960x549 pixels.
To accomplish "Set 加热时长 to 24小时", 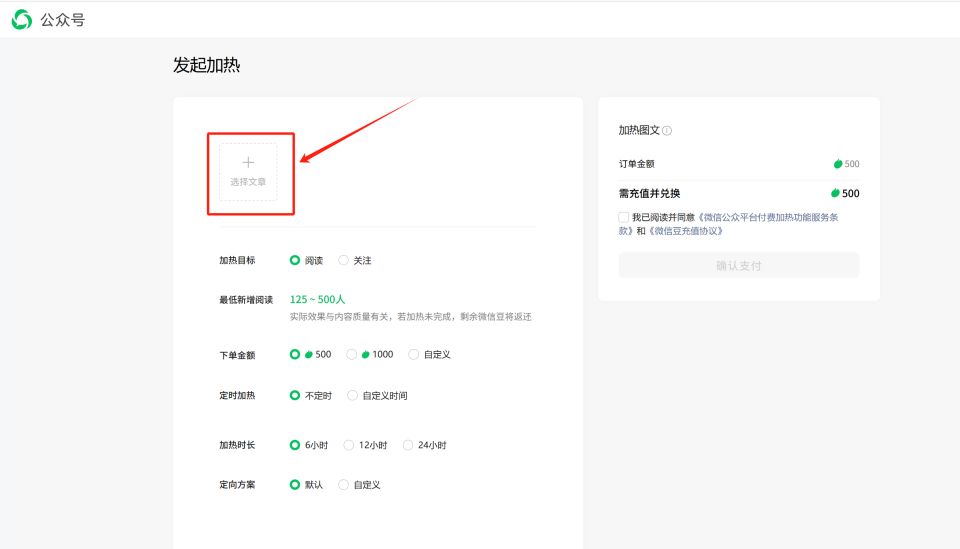I will [408, 445].
